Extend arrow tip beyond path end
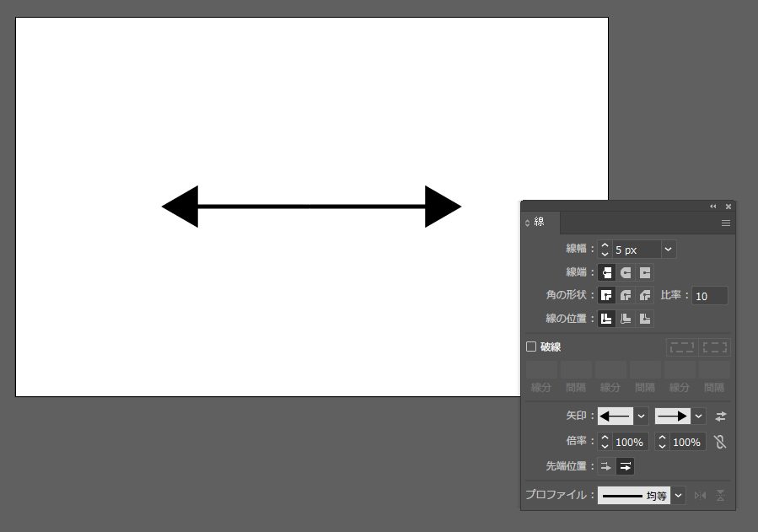The height and width of the screenshot is (532, 758). click(x=606, y=466)
